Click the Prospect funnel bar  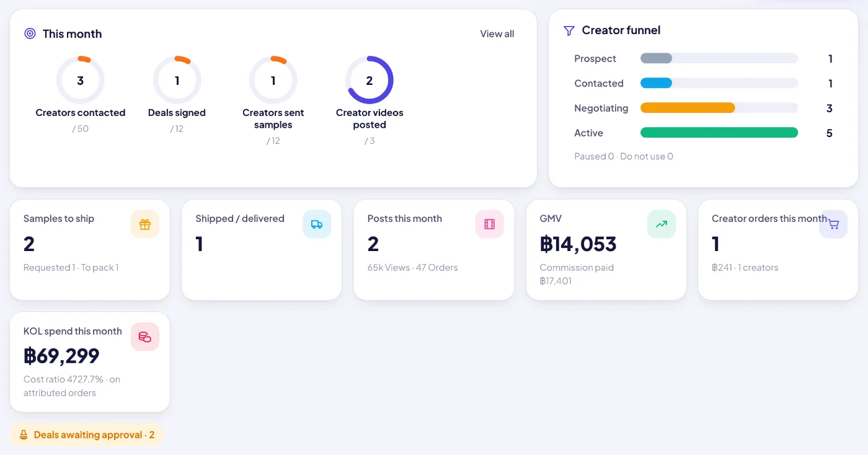coord(719,58)
